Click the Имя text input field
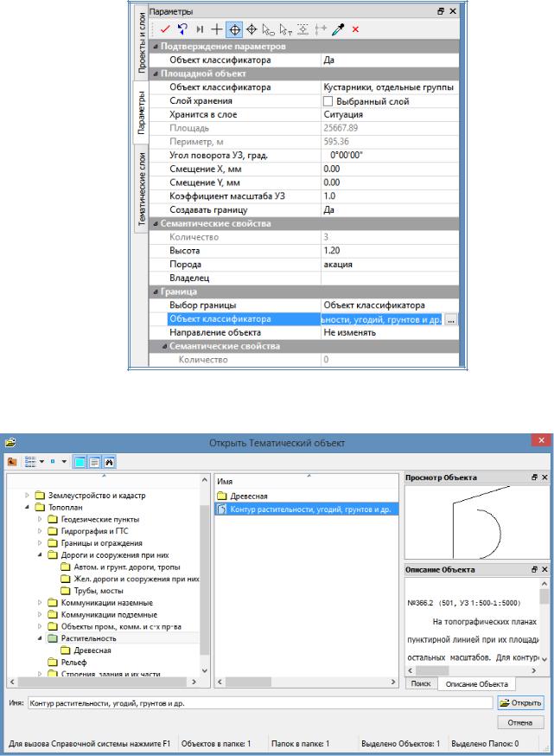554x756 pixels. coord(260,703)
